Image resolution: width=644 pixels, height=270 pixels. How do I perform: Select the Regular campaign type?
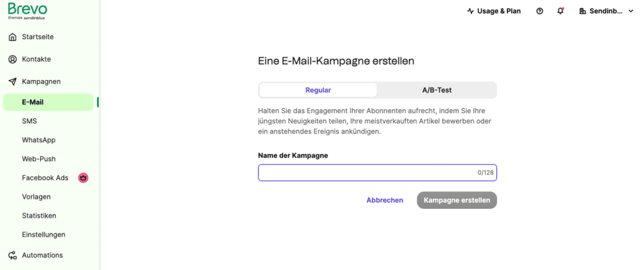[x=318, y=90]
